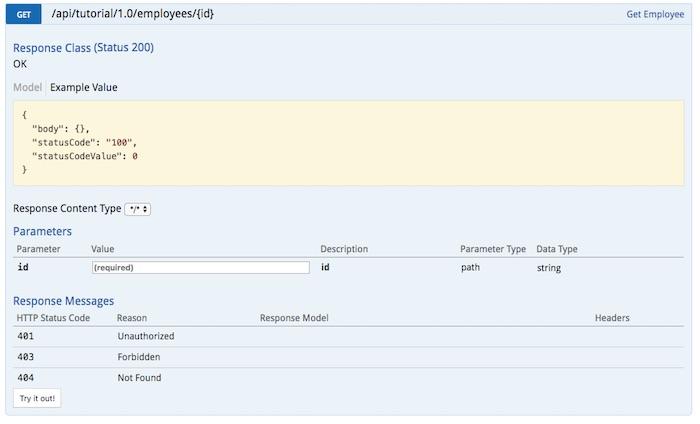Click the blue GET method badge
The width and height of the screenshot is (700, 424).
(23, 14)
